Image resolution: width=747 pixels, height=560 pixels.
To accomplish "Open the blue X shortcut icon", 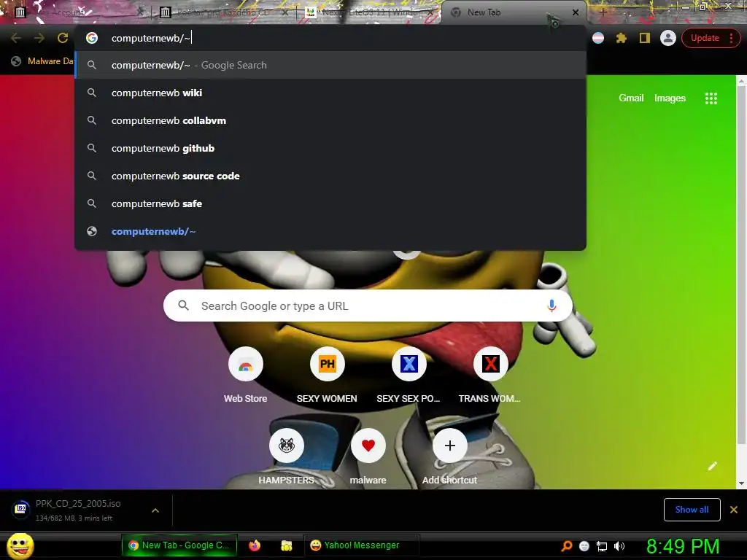I will 409,365.
